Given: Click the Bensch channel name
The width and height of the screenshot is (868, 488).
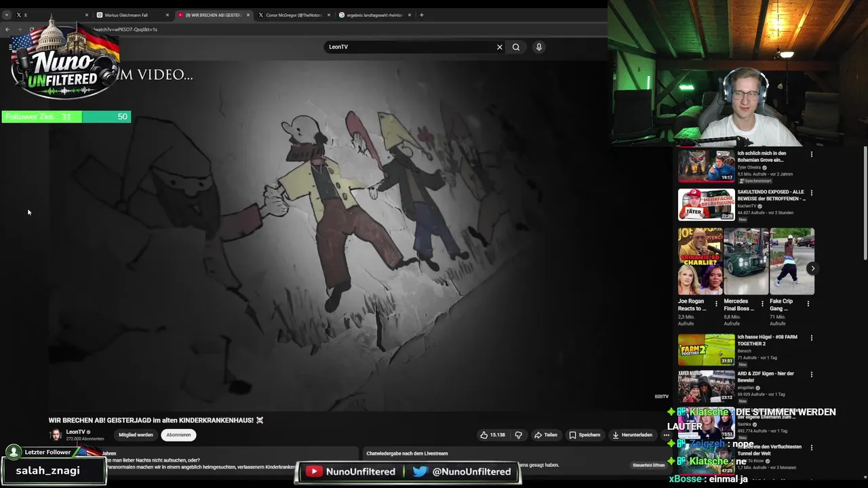Looking at the screenshot, I should pyautogui.click(x=744, y=351).
